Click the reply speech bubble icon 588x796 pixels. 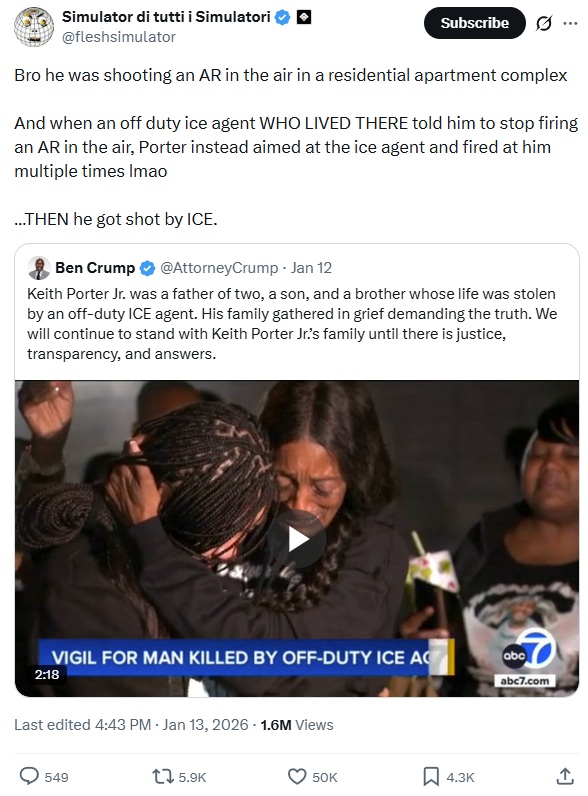[x=29, y=776]
